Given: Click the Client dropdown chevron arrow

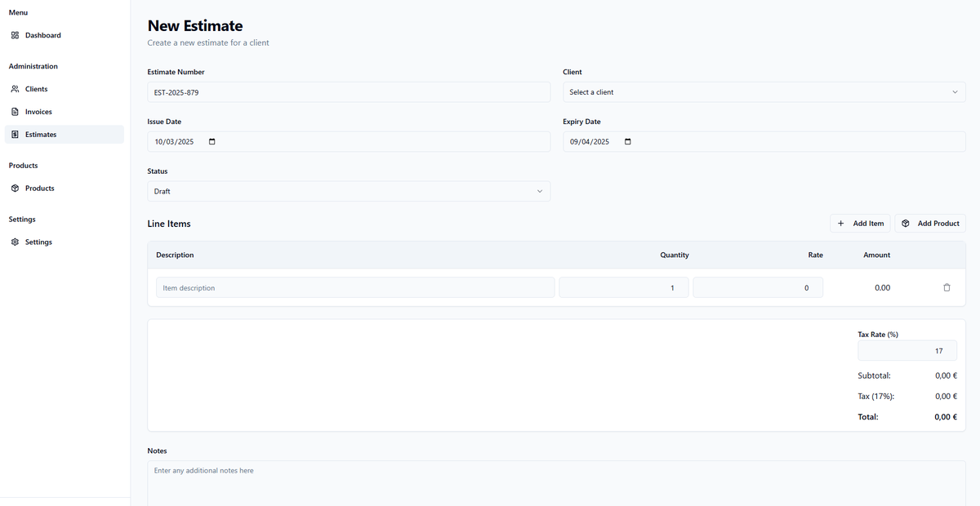Looking at the screenshot, I should coord(955,92).
